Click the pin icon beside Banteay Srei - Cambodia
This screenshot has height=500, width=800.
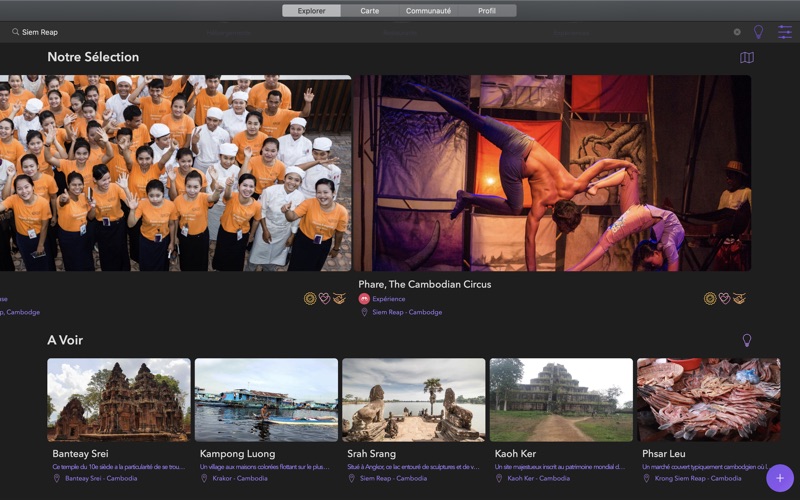tap(57, 479)
